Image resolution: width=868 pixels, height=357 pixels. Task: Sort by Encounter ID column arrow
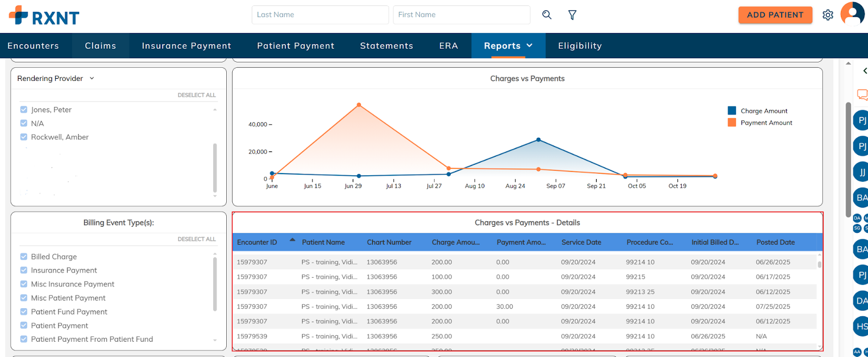coord(292,240)
